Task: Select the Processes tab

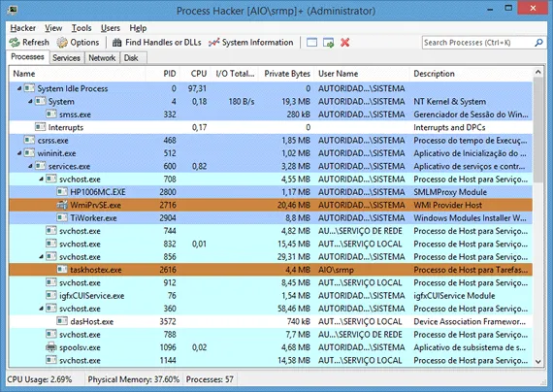Action: pos(27,57)
